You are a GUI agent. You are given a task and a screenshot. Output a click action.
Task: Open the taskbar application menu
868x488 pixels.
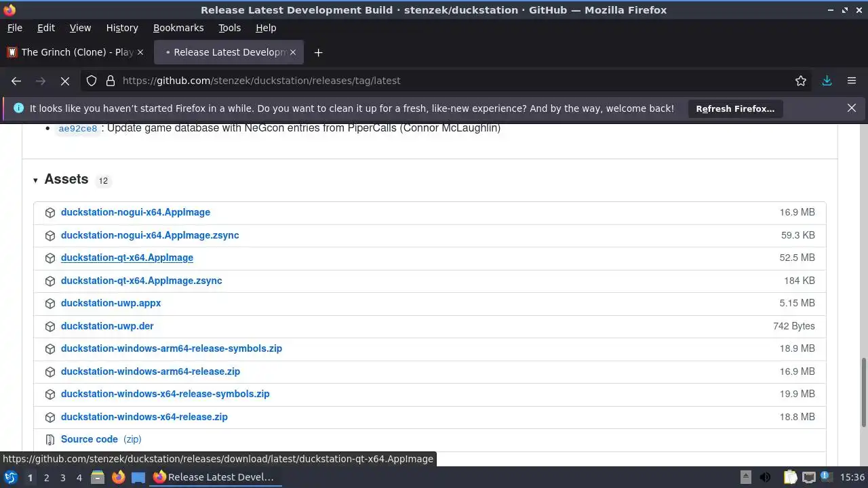(11, 477)
